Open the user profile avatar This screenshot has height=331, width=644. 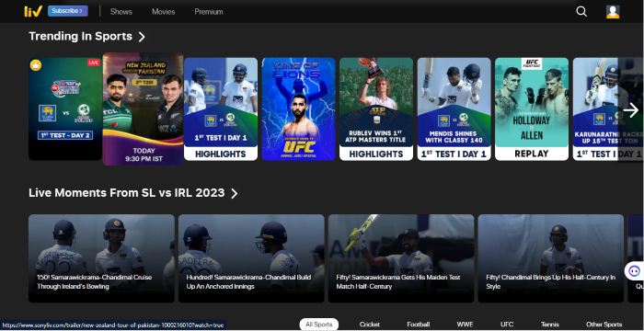(613, 12)
